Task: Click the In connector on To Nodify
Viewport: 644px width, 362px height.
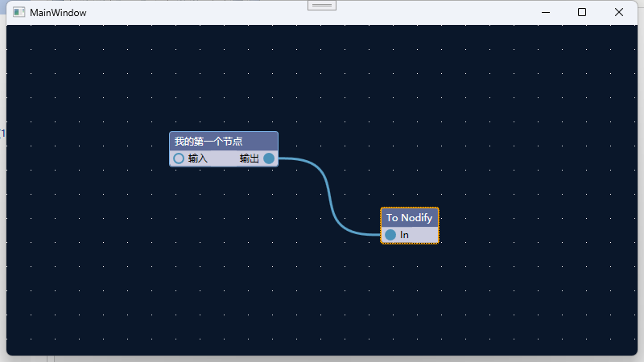Action: (x=390, y=235)
